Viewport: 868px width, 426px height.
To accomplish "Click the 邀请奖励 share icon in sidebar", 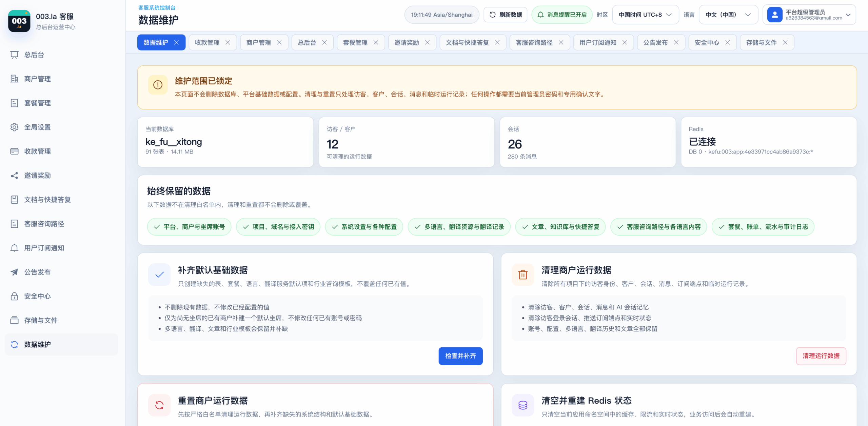I will (x=14, y=176).
